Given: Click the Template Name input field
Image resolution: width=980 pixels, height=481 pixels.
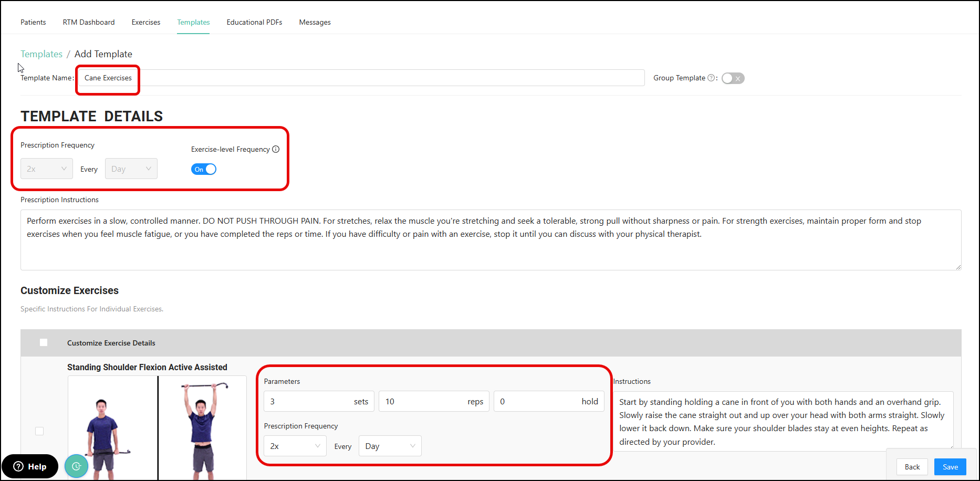Looking at the screenshot, I should pyautogui.click(x=361, y=78).
